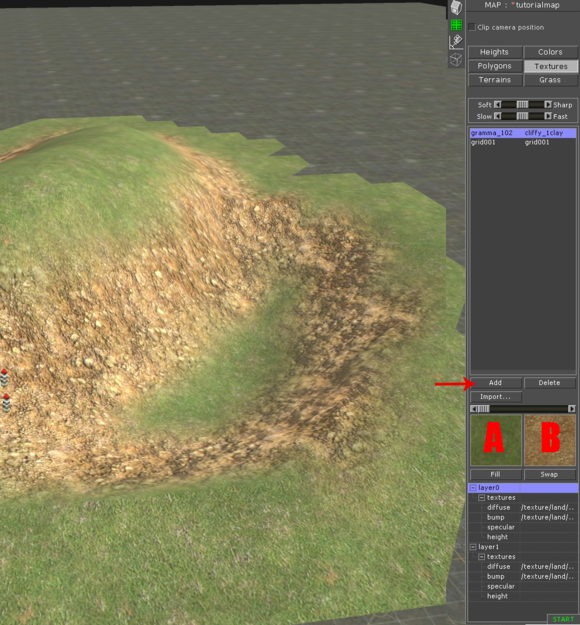
Task: Select the grid001 texture pair row
Action: [523, 142]
